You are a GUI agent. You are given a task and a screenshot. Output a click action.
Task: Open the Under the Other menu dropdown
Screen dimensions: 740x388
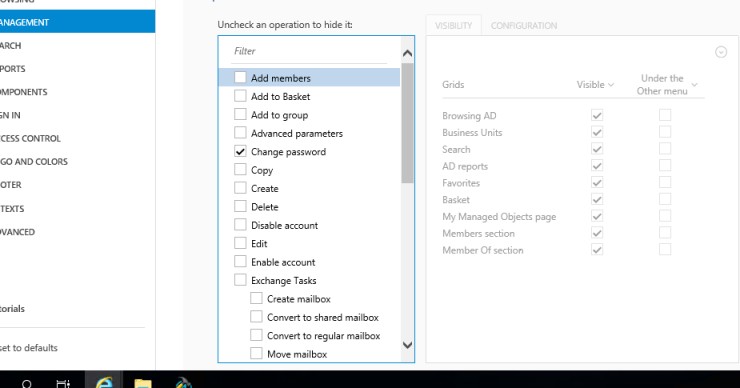click(x=666, y=84)
